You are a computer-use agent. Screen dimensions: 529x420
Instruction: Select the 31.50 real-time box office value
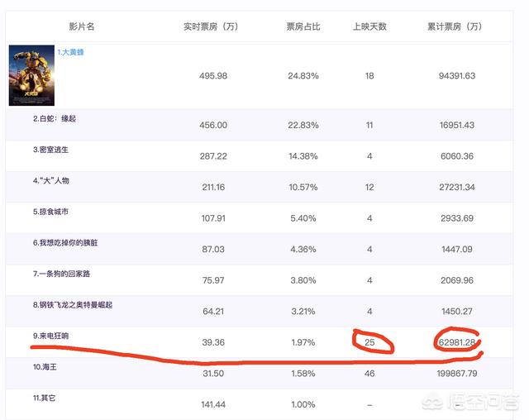pyautogui.click(x=213, y=374)
